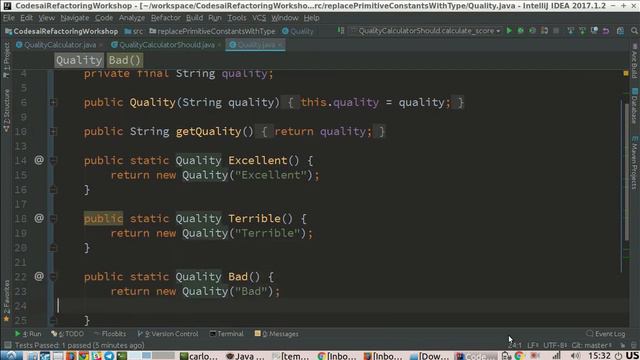Place cursor on the "Terrible" string literal
The width and height of the screenshot is (640, 360).
point(269,233)
